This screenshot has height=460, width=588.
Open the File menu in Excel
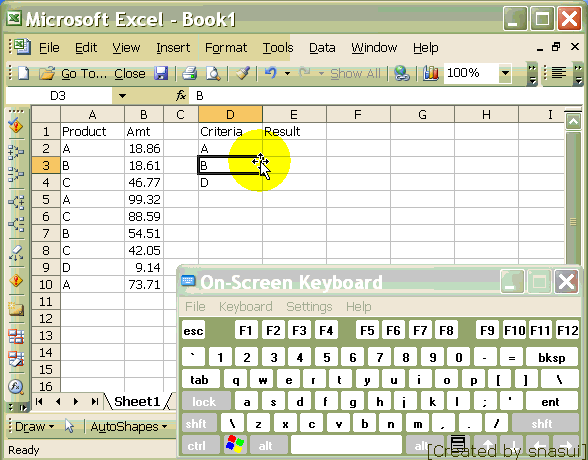point(49,48)
